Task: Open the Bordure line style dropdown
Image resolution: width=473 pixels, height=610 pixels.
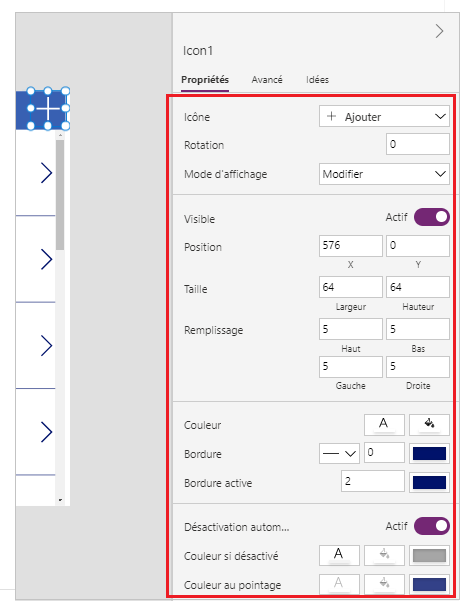Action: coord(339,453)
